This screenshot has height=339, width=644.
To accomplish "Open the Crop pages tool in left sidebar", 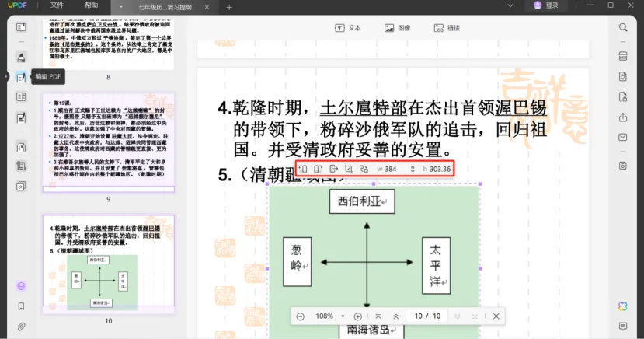I will 21,166.
